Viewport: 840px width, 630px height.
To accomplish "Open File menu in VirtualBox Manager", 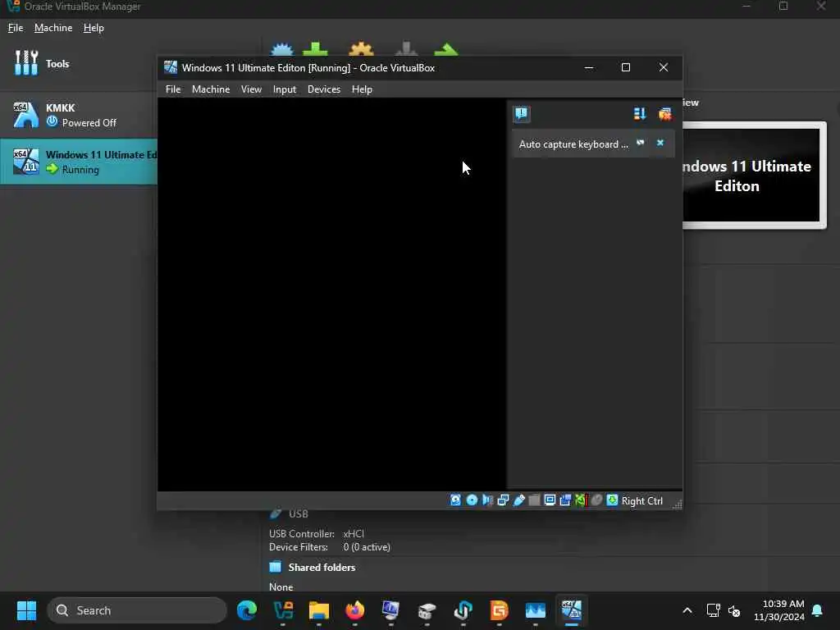I will coord(16,28).
